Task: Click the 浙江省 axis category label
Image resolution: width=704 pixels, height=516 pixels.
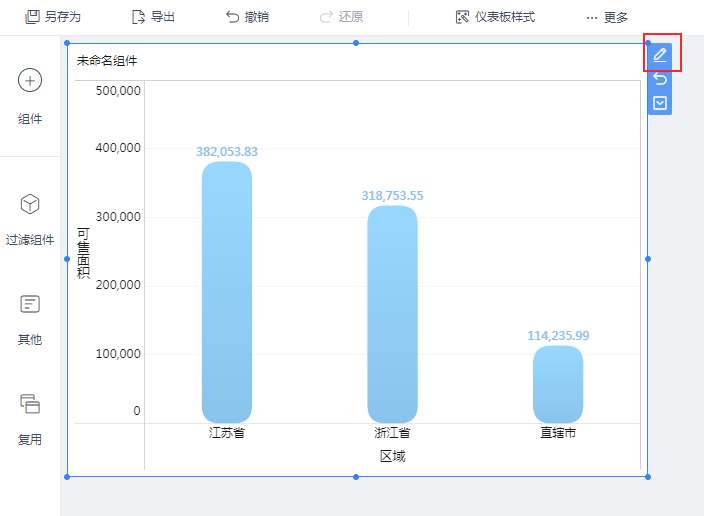Action: [392, 433]
